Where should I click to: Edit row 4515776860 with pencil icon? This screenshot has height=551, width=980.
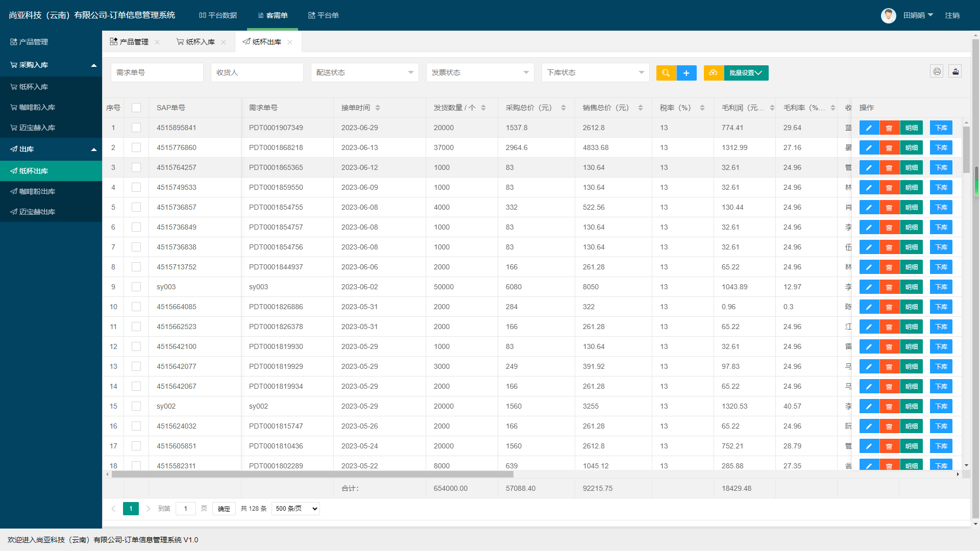869,148
